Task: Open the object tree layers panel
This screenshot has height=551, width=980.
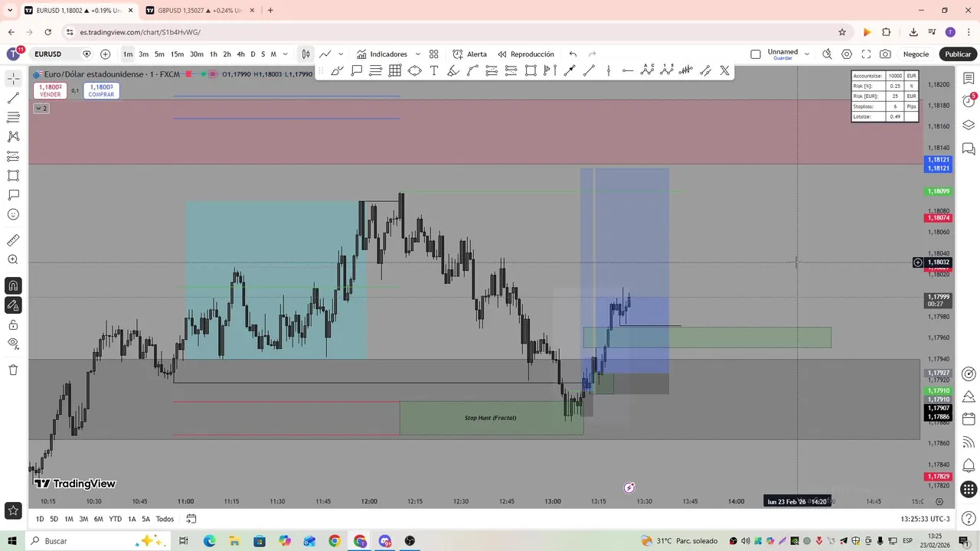Action: [x=969, y=125]
